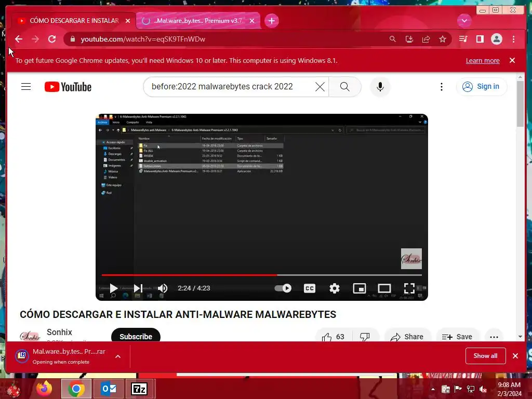Click Sonhix watermark in video
The image size is (532, 399).
point(411,259)
